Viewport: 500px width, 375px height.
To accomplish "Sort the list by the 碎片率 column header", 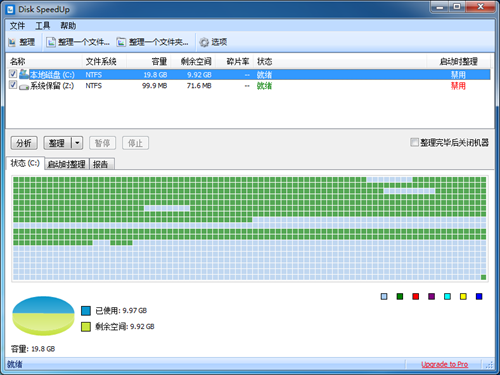I will click(238, 61).
